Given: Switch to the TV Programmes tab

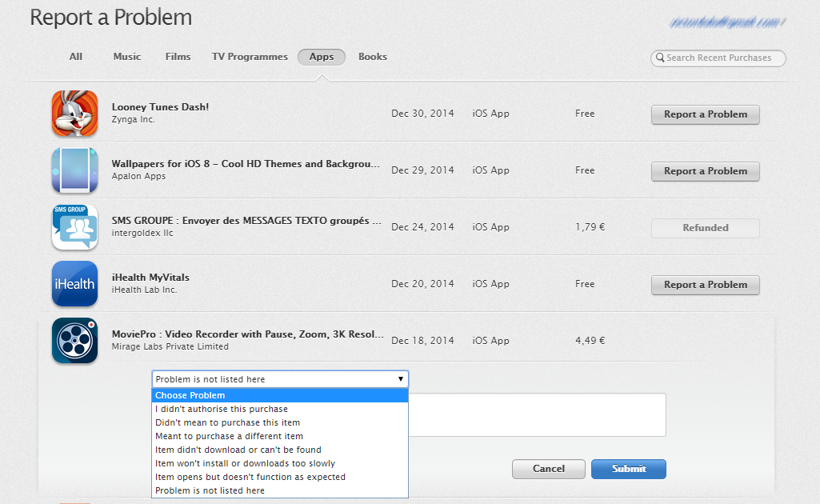Looking at the screenshot, I should point(250,57).
